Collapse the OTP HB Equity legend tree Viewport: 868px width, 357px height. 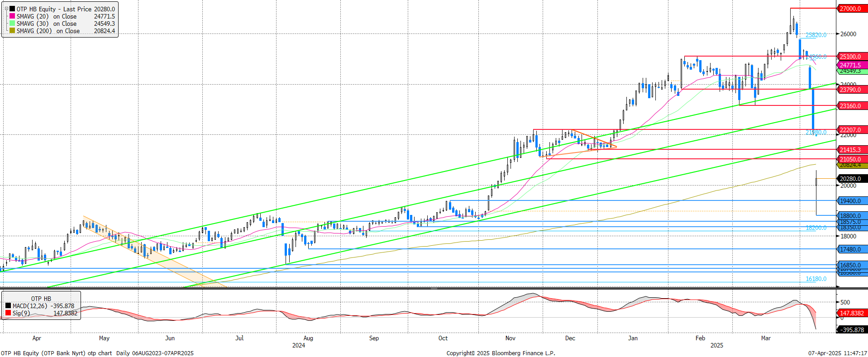coord(6,9)
